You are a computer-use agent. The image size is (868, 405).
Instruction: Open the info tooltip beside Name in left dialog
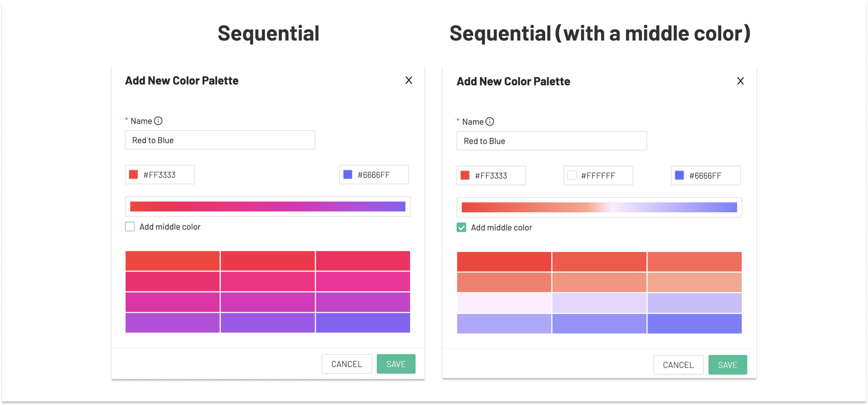158,120
